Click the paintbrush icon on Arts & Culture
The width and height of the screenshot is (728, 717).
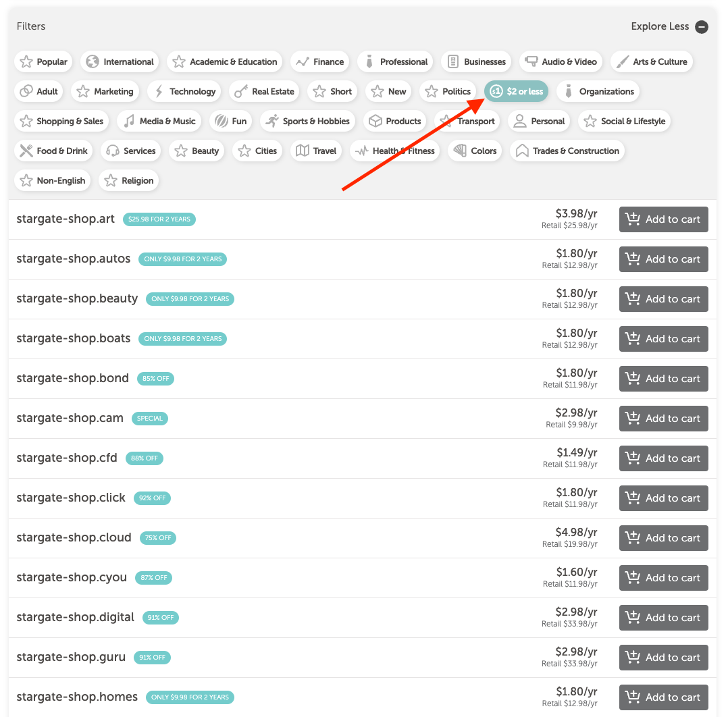point(623,61)
